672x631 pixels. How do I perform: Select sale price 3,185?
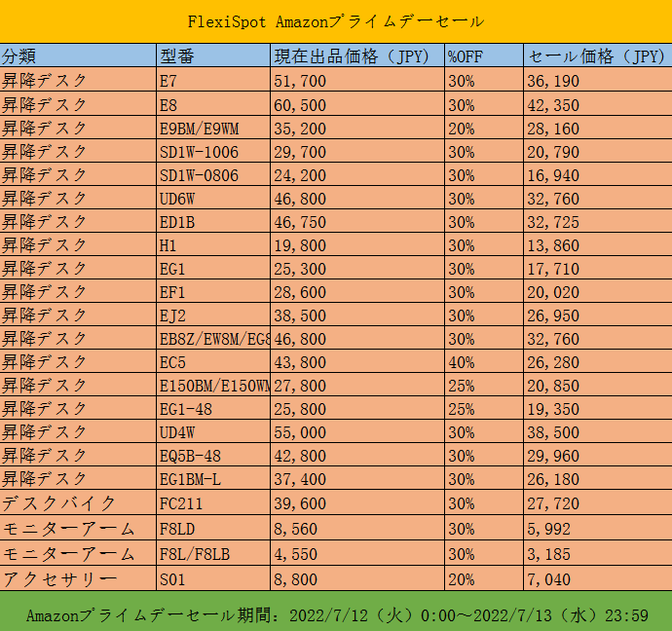[598, 553]
